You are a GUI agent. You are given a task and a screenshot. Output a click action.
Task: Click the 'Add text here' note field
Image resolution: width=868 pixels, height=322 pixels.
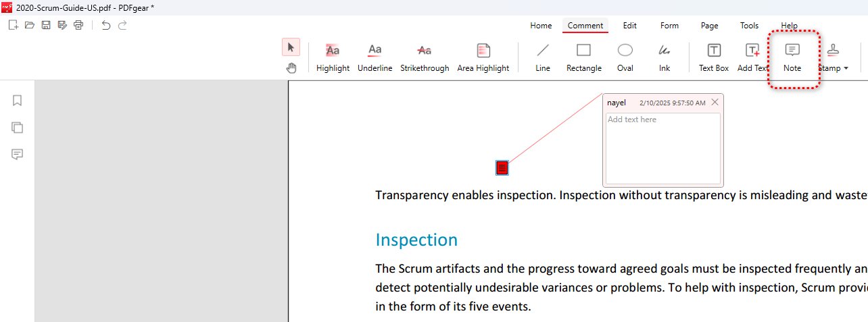click(662, 148)
